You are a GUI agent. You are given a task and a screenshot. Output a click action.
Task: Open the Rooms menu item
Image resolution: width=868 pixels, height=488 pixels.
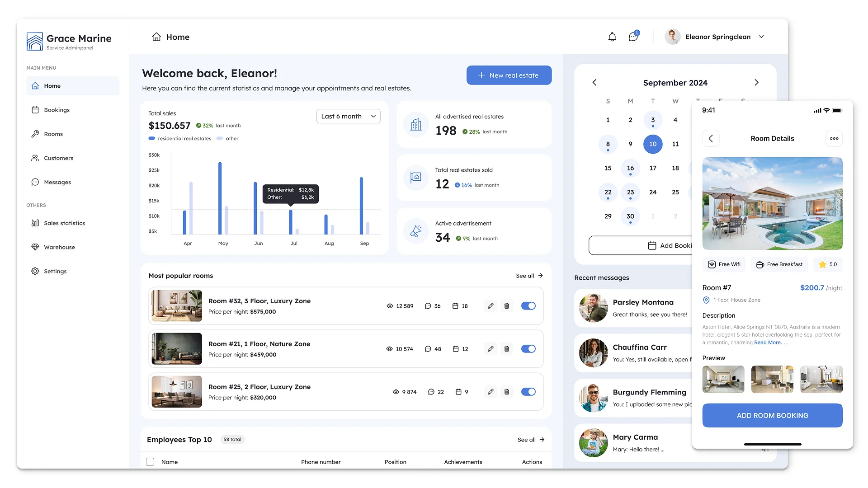click(x=73, y=134)
